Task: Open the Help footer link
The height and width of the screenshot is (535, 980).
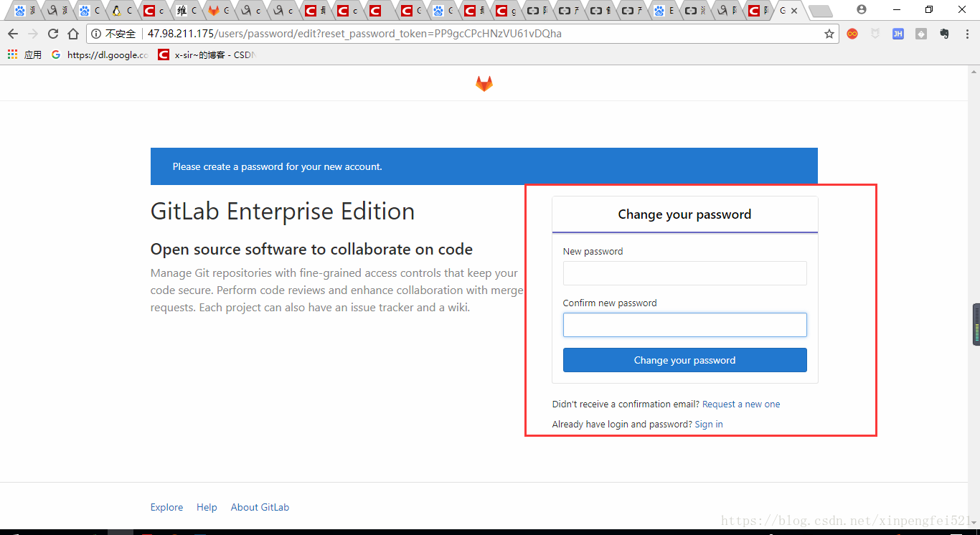Action: 207,507
